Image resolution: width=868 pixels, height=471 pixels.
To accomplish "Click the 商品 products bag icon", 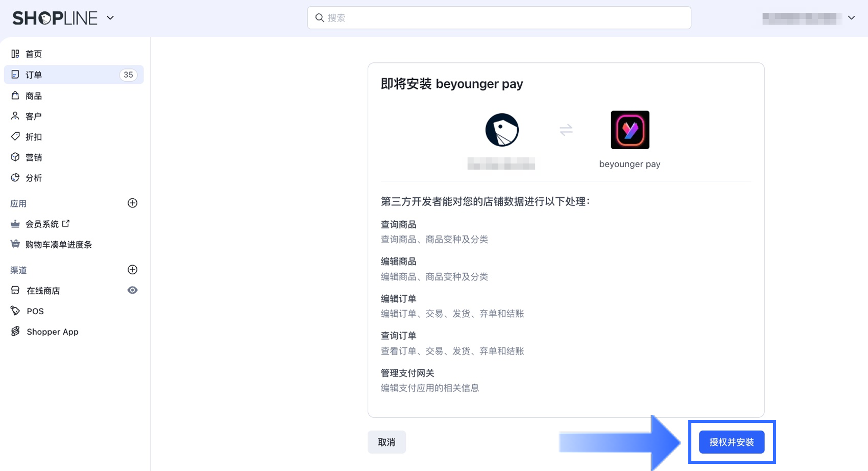I will click(x=15, y=96).
